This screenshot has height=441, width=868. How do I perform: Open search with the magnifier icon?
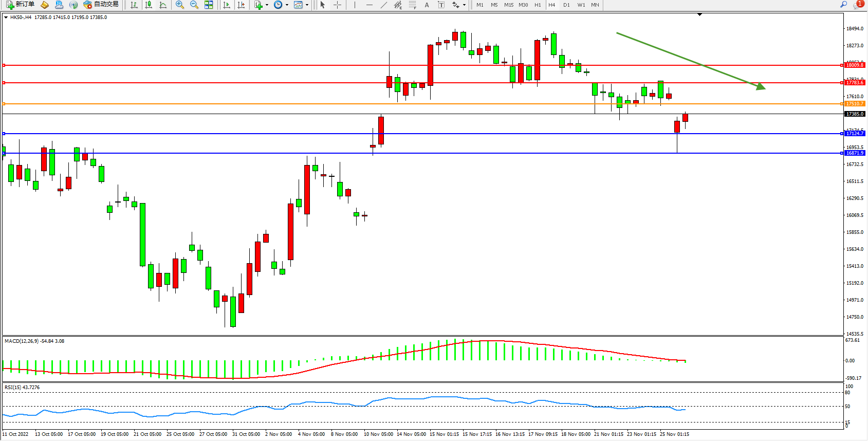click(x=843, y=5)
